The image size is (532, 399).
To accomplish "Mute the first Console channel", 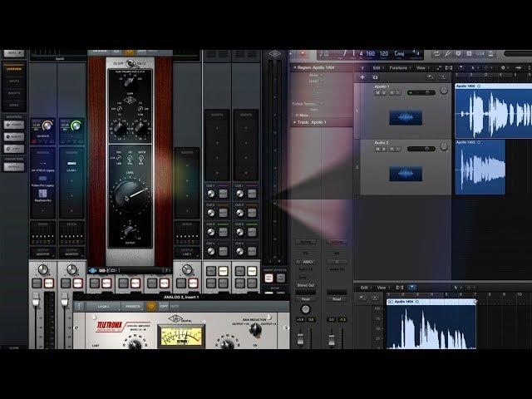I will [49, 283].
